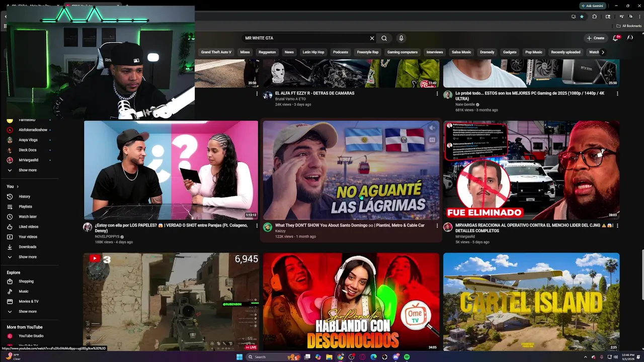Open the account avatar menu
Viewport: 644px width, 362px height.
click(630, 38)
